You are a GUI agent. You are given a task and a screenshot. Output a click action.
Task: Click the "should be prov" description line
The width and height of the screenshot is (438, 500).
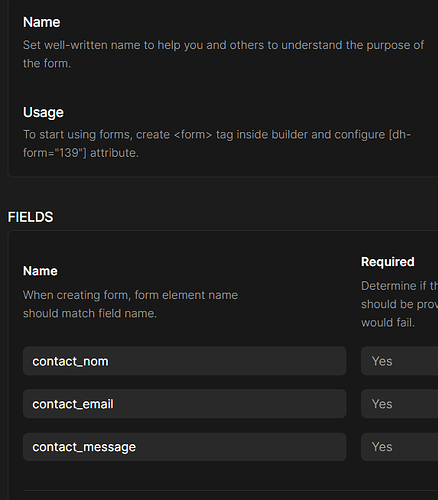coord(399,304)
